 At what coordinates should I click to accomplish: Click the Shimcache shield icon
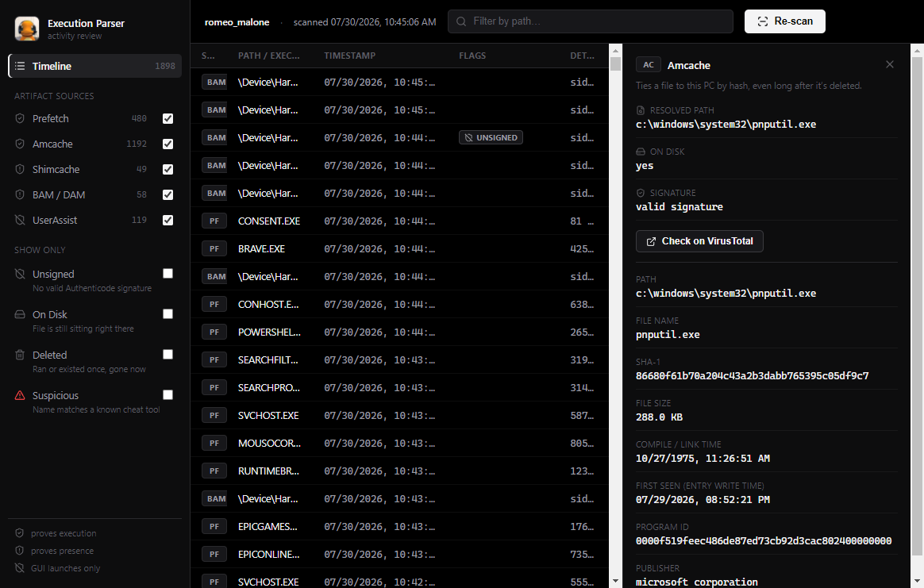click(20, 169)
